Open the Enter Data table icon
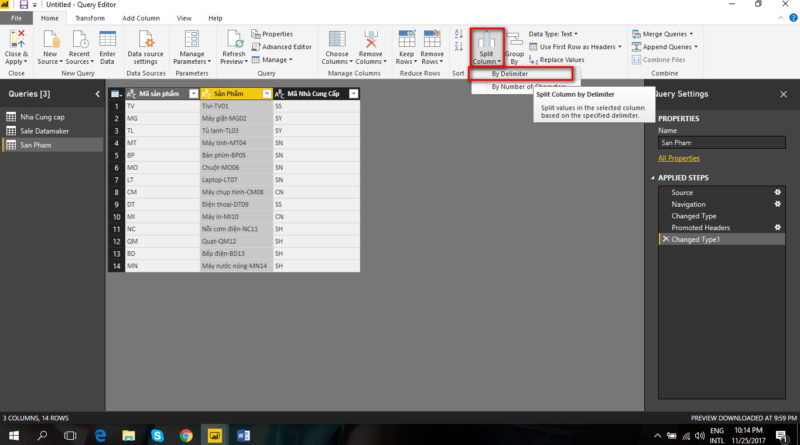 [x=107, y=40]
